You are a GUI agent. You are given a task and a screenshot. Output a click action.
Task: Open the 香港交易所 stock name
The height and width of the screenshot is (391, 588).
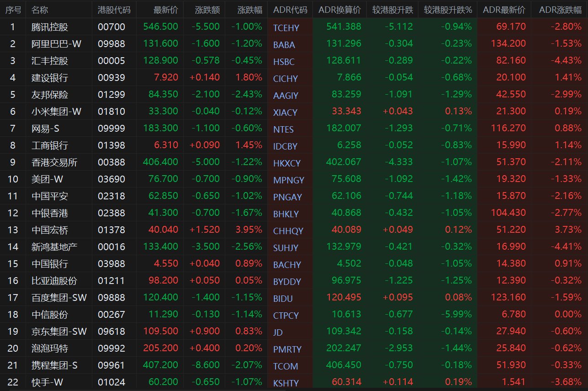[54, 162]
